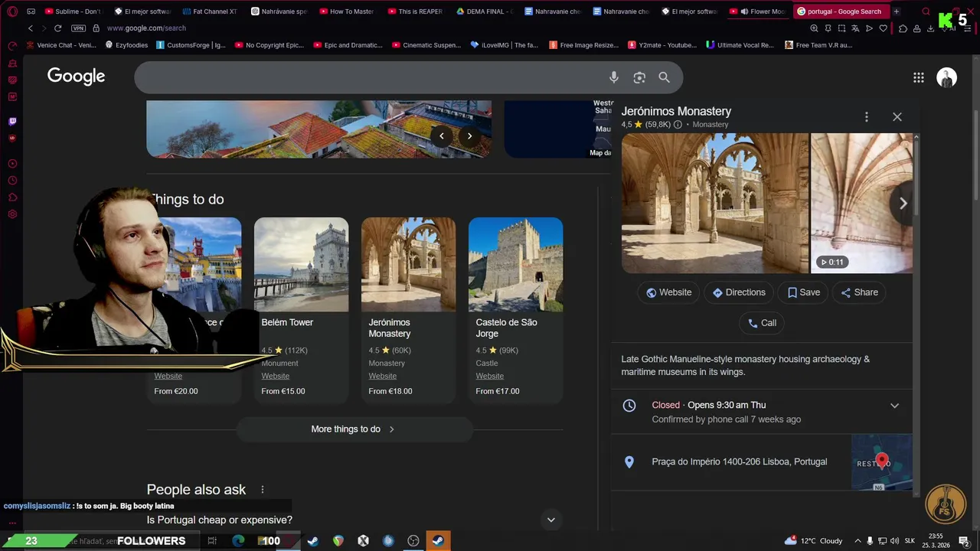
Task: Get Directions to Jerónimos Monastery
Action: click(x=739, y=292)
